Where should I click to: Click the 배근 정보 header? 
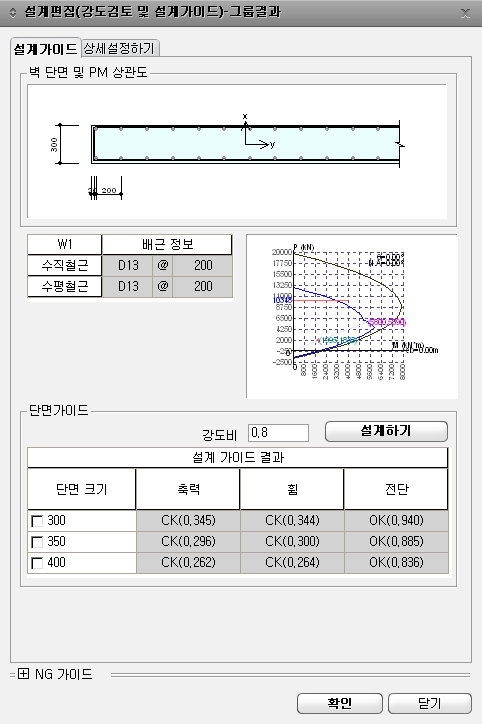coord(167,244)
